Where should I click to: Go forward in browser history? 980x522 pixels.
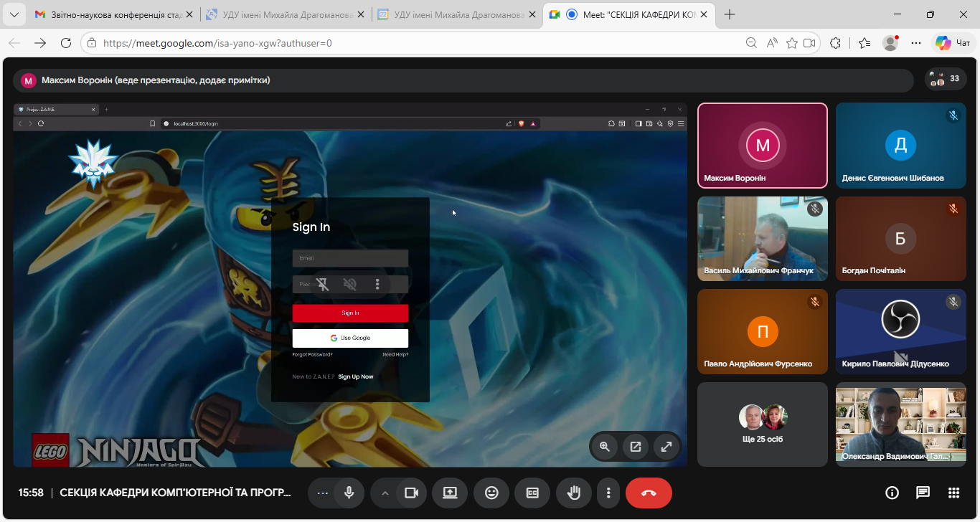tap(40, 43)
